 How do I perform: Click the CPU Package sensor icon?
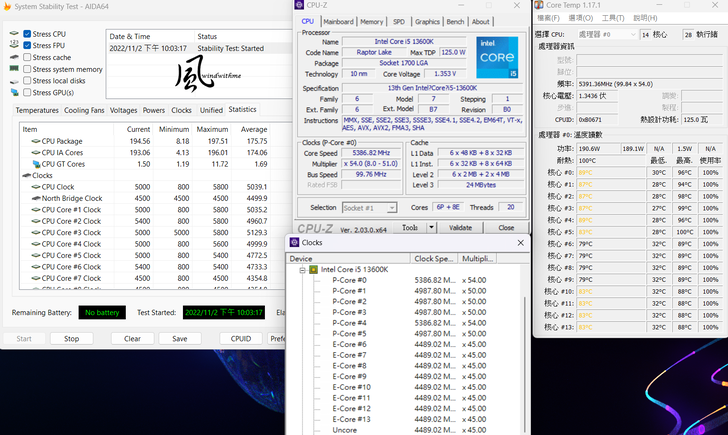click(35, 141)
